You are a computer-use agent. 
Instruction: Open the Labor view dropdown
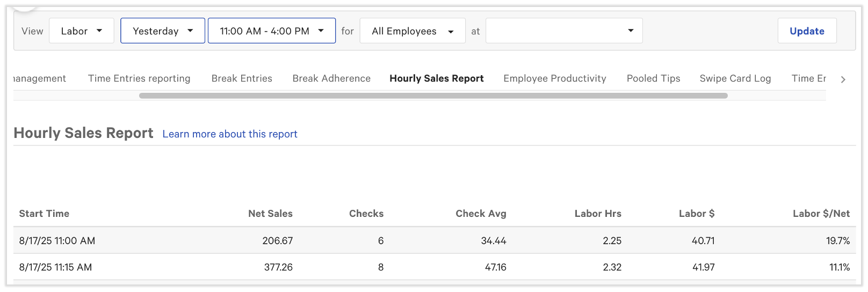pos(81,31)
